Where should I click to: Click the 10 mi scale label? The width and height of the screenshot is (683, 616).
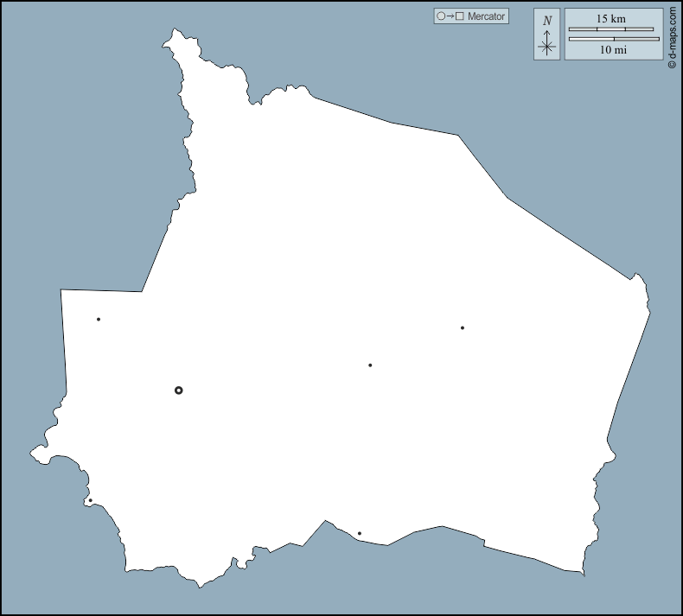[x=613, y=50]
